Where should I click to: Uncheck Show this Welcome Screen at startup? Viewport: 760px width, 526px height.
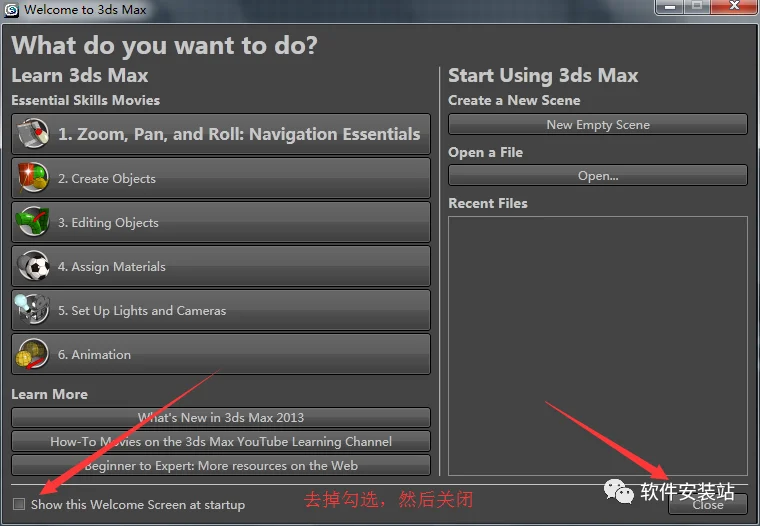(x=19, y=504)
